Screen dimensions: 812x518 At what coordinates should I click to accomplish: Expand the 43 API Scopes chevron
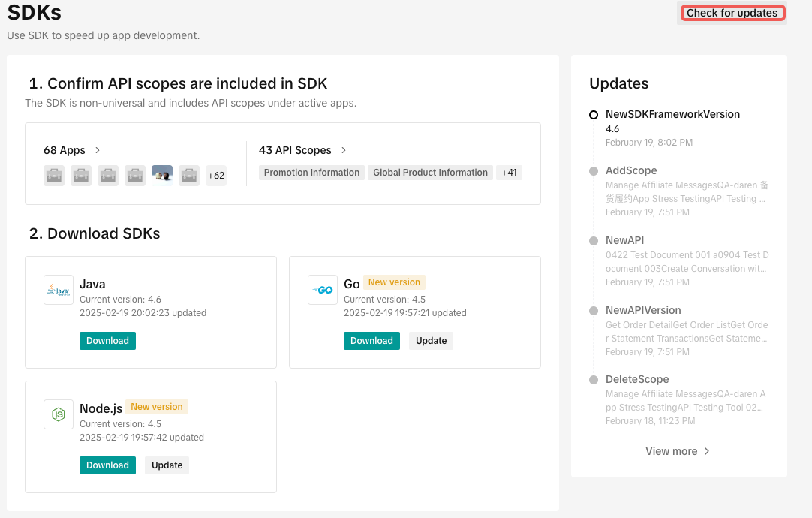[344, 150]
